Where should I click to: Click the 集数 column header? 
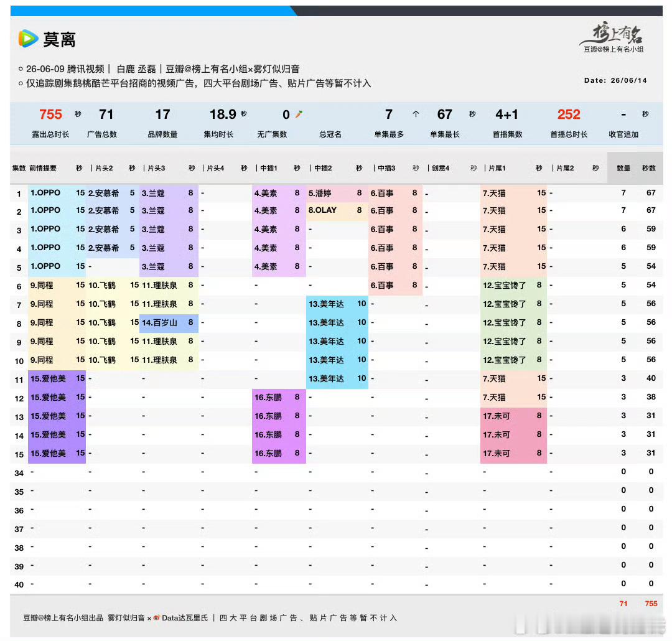19,168
